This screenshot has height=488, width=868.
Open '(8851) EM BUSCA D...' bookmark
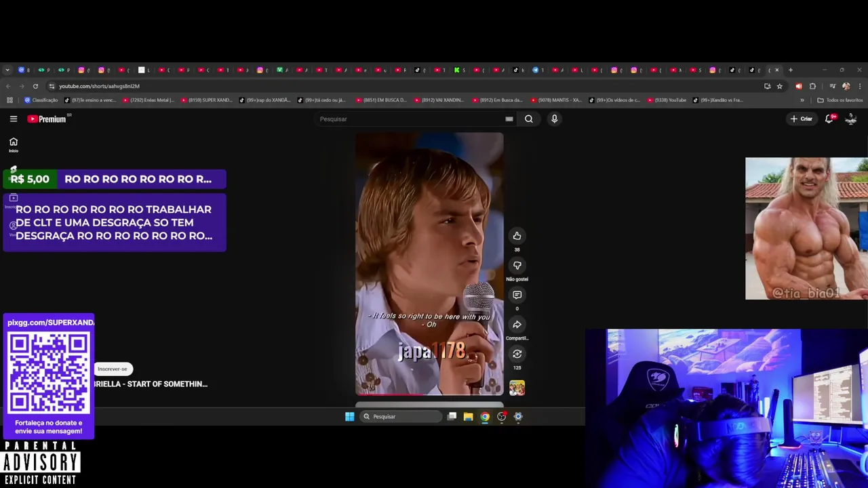pyautogui.click(x=382, y=100)
